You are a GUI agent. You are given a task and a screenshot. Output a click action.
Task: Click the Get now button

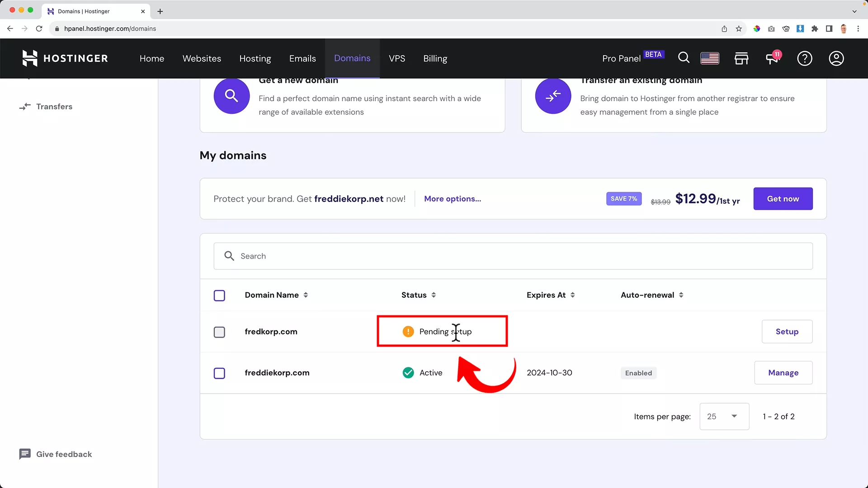click(783, 199)
